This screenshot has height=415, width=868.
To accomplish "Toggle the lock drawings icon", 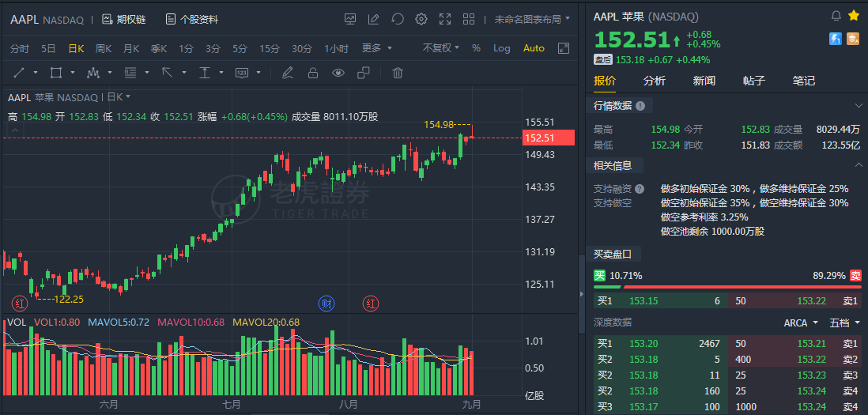I will point(313,73).
